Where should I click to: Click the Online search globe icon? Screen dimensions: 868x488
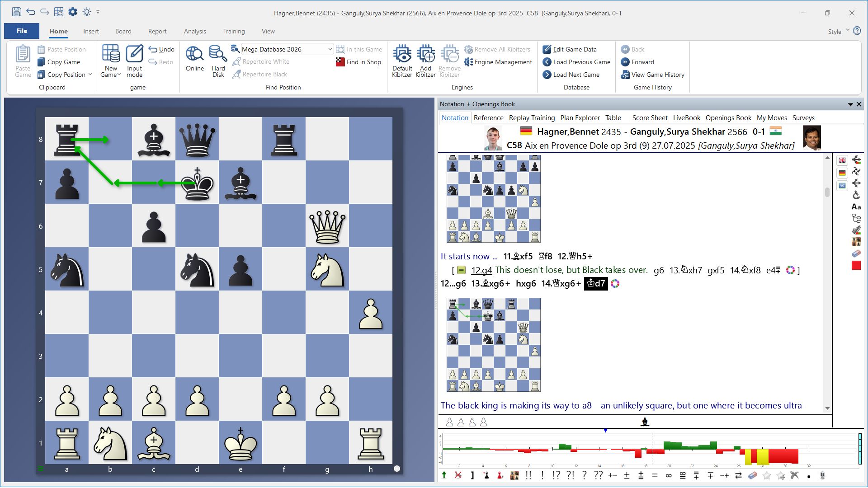click(x=194, y=54)
